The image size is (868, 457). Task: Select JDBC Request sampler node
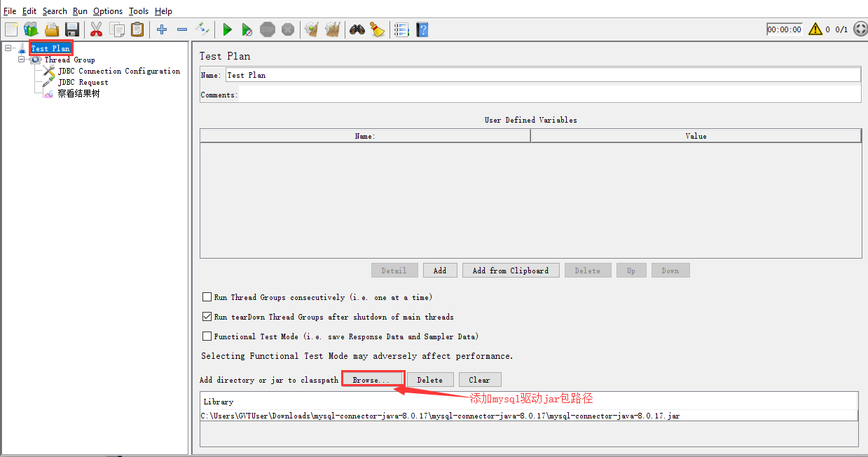[x=83, y=82]
